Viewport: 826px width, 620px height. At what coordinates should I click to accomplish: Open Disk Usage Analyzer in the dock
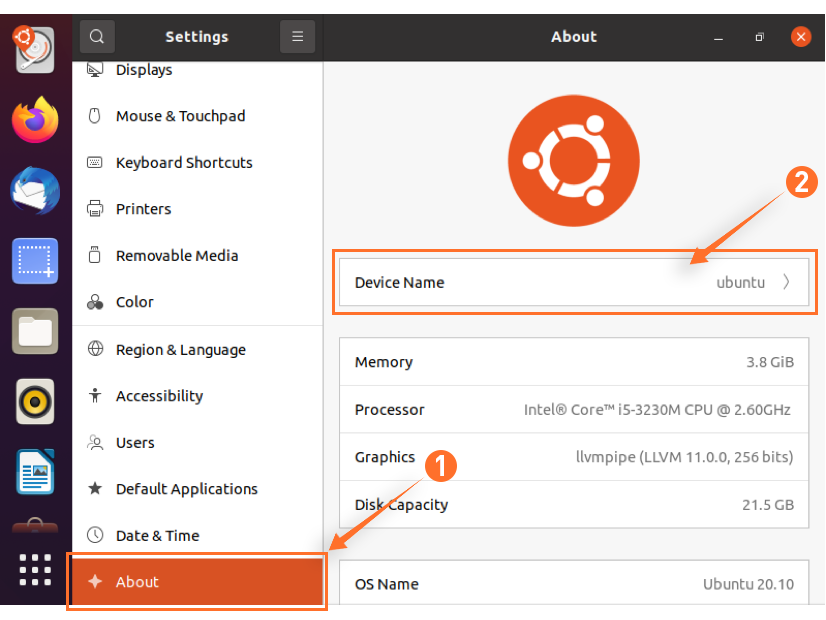click(35, 50)
